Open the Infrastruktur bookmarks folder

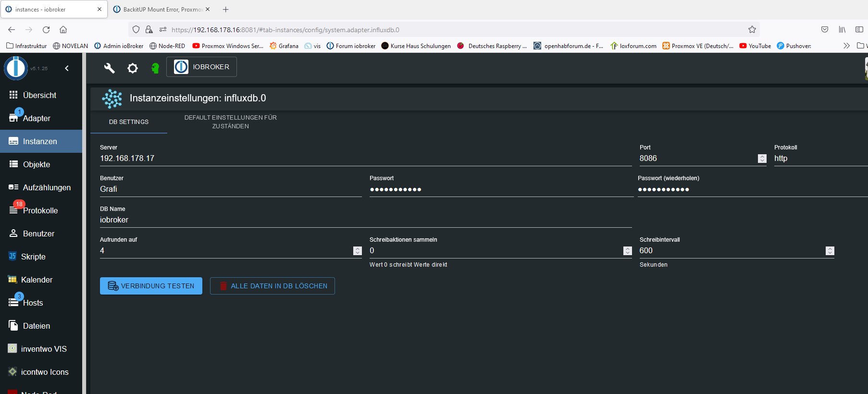27,46
